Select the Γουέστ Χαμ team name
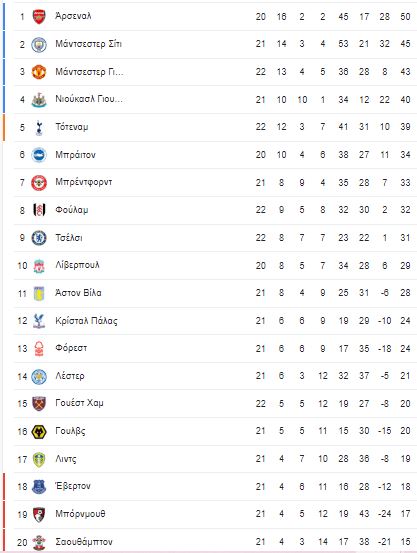 pyautogui.click(x=79, y=403)
